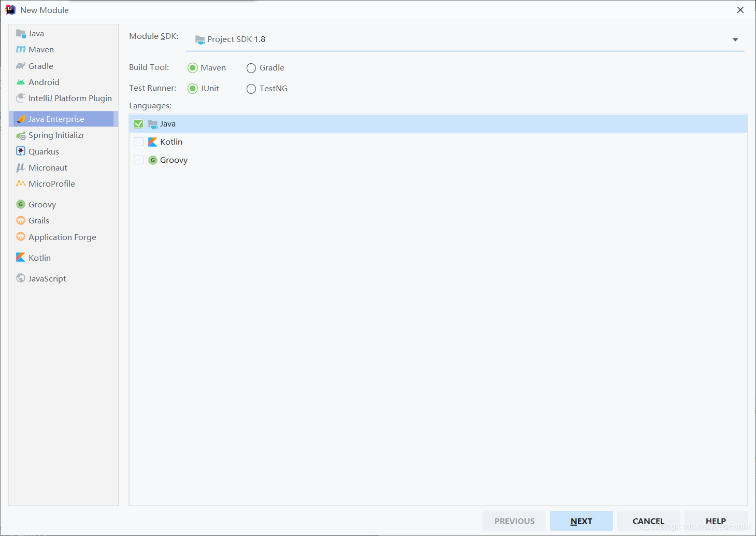This screenshot has height=536, width=756.
Task: Click the Java folder icon in sidebar
Action: coord(21,34)
